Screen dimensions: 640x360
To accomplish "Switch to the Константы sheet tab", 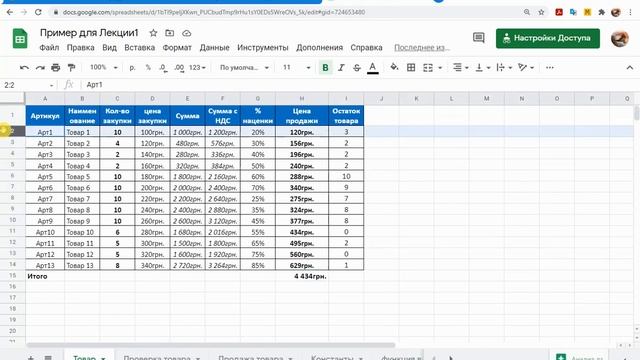I will tap(332, 358).
